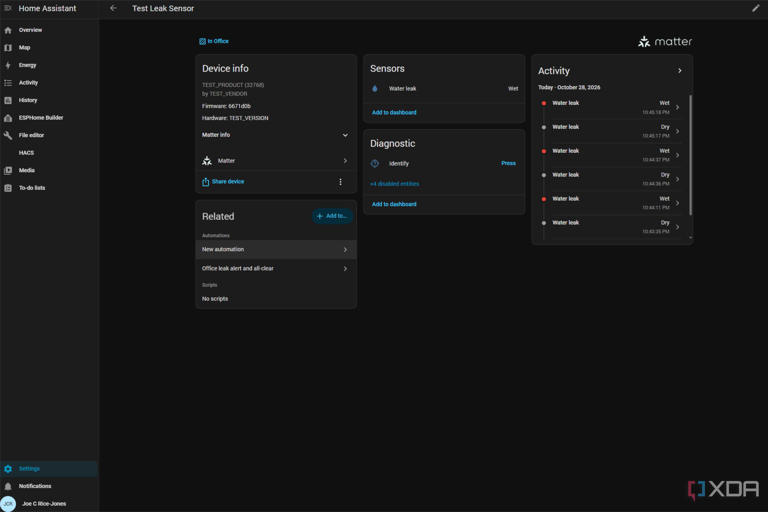Expand the Matter info section

tap(275, 135)
